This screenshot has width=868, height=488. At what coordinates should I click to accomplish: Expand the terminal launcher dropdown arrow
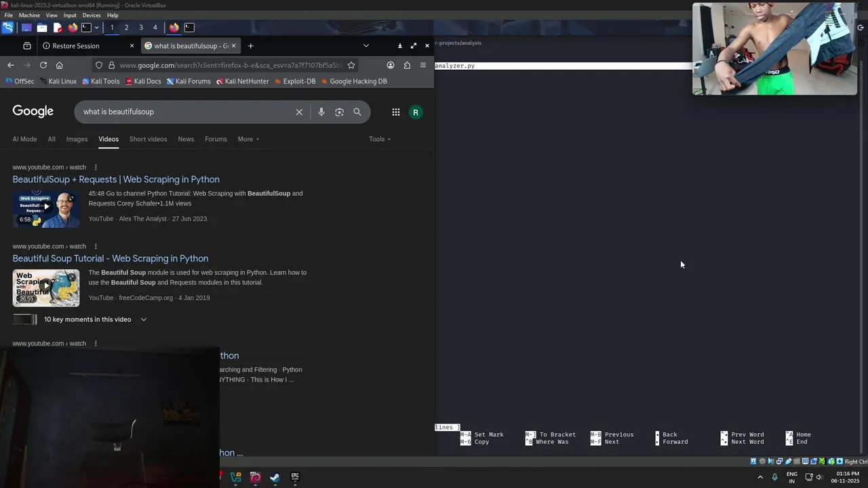click(96, 28)
